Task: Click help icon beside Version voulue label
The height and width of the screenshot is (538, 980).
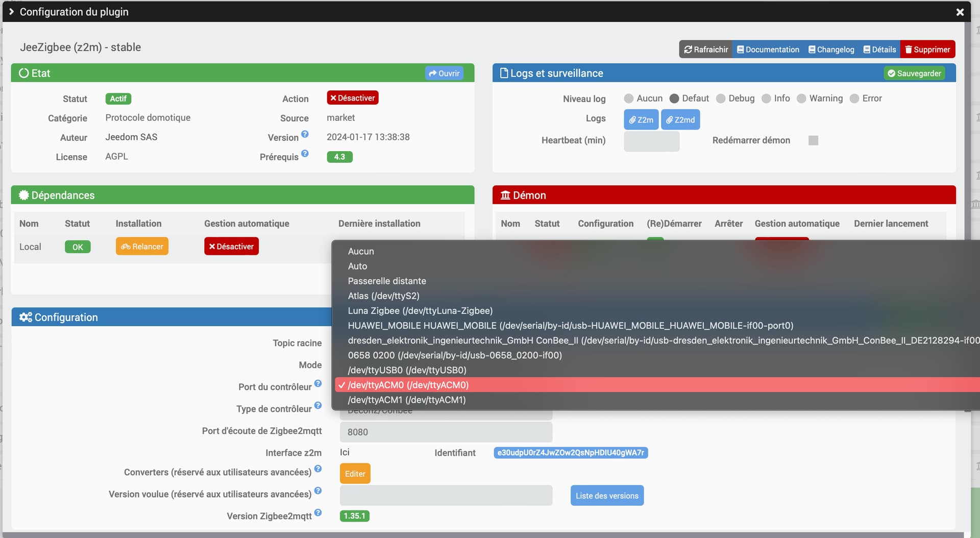Action: coord(318,491)
